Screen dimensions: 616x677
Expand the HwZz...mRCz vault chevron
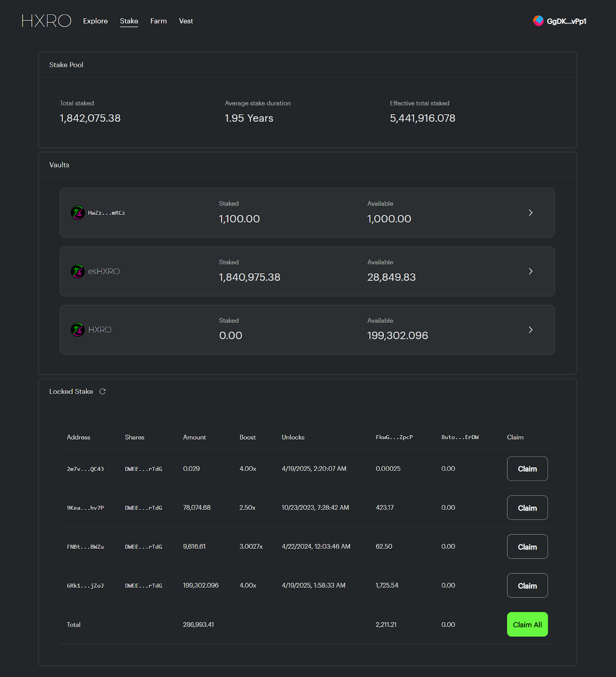(x=531, y=212)
